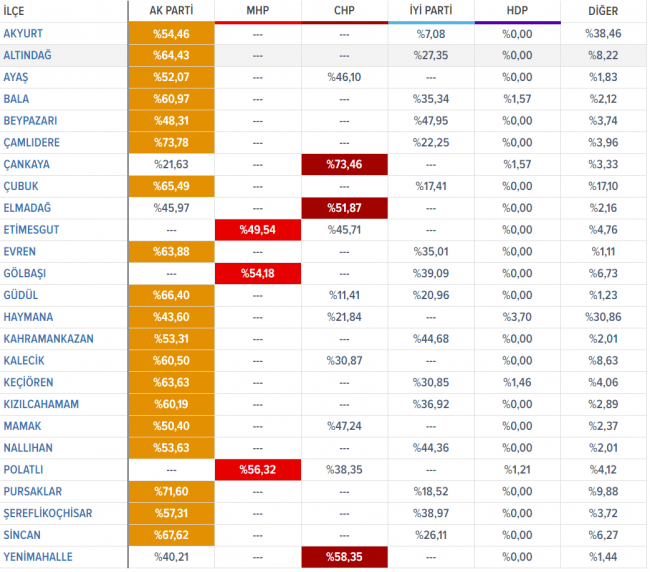Click Elmadağ's CHP %51,87 cell
The height and width of the screenshot is (572, 650).
tap(344, 208)
